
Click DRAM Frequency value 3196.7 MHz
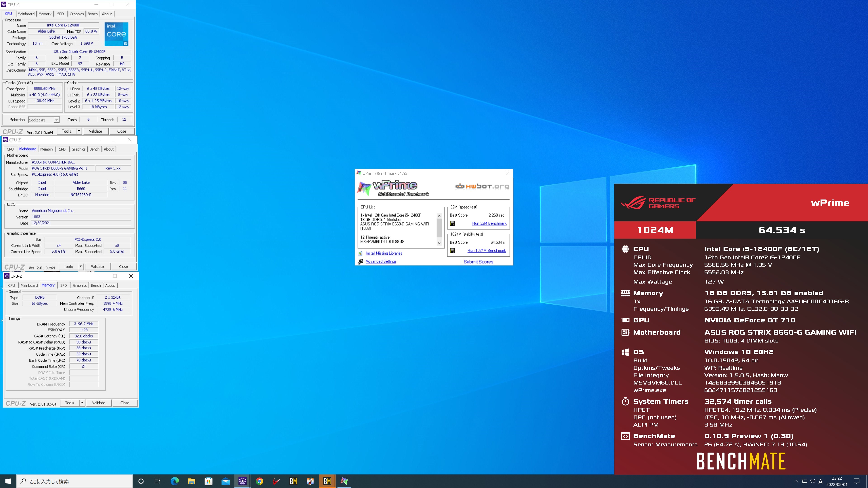point(84,324)
